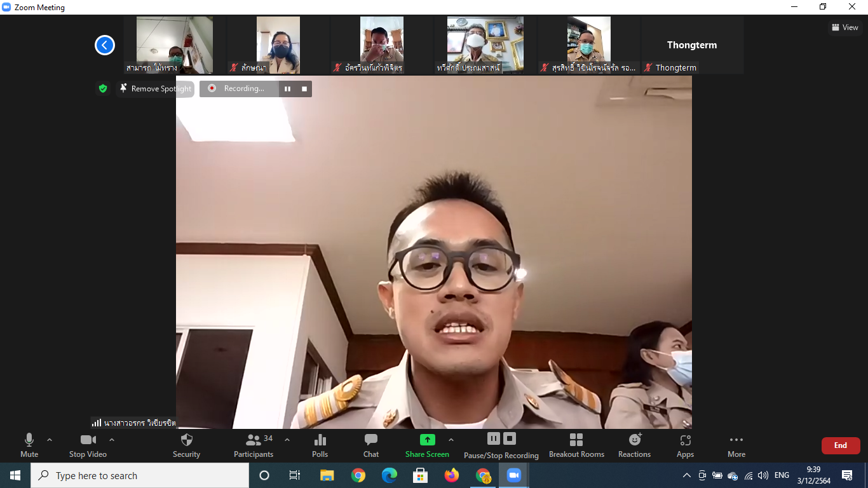Pause recording from Recording indicator bar
The image size is (868, 488).
tap(287, 89)
